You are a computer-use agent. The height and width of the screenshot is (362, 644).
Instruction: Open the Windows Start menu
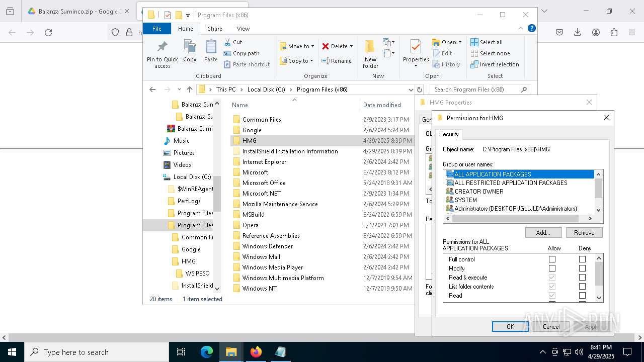click(12, 352)
